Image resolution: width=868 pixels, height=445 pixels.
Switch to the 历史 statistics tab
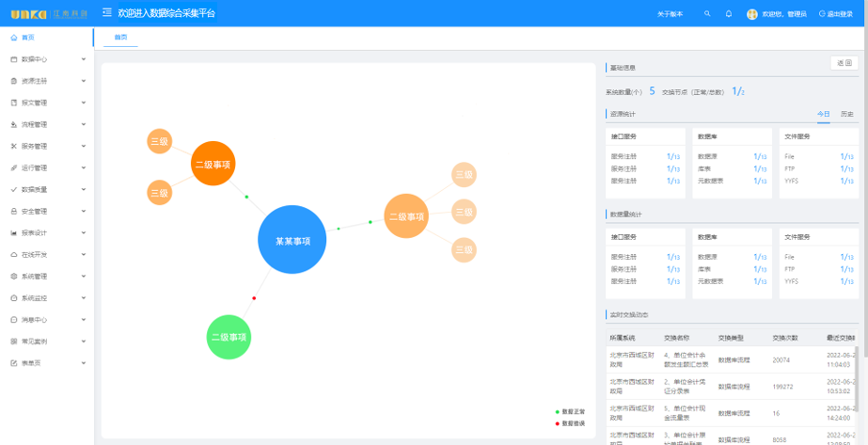click(x=847, y=114)
